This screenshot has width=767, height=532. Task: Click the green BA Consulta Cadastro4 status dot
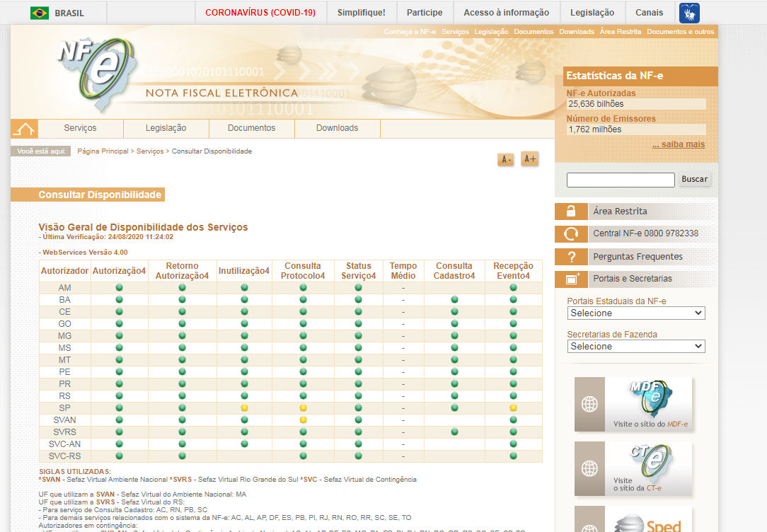[454, 300]
